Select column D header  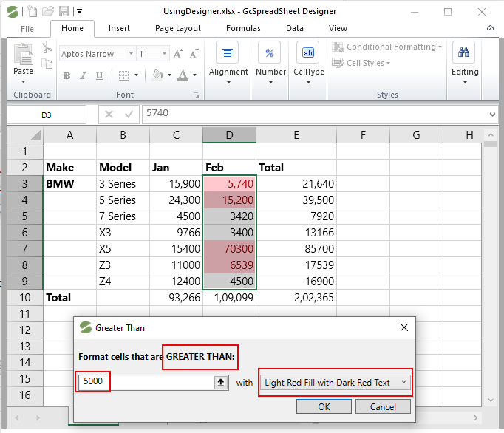tap(229, 135)
